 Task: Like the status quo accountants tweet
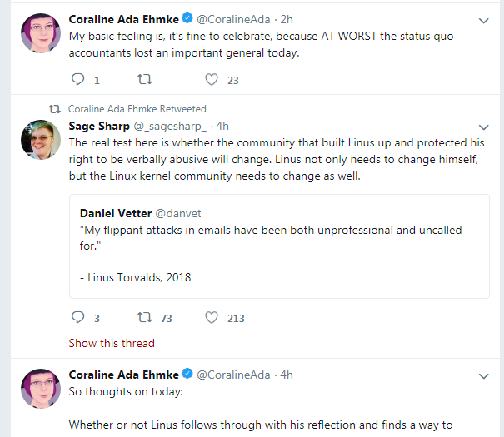pyautogui.click(x=212, y=80)
